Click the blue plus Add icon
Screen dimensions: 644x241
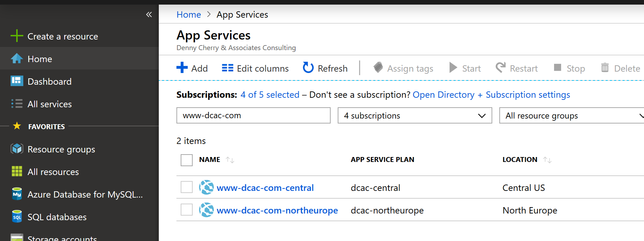coord(182,67)
